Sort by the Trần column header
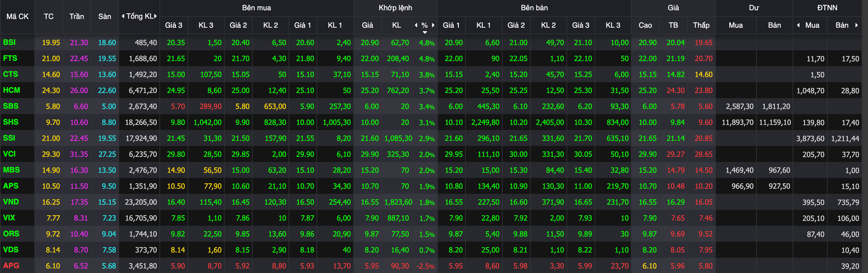This screenshot has width=868, height=273. point(77,17)
